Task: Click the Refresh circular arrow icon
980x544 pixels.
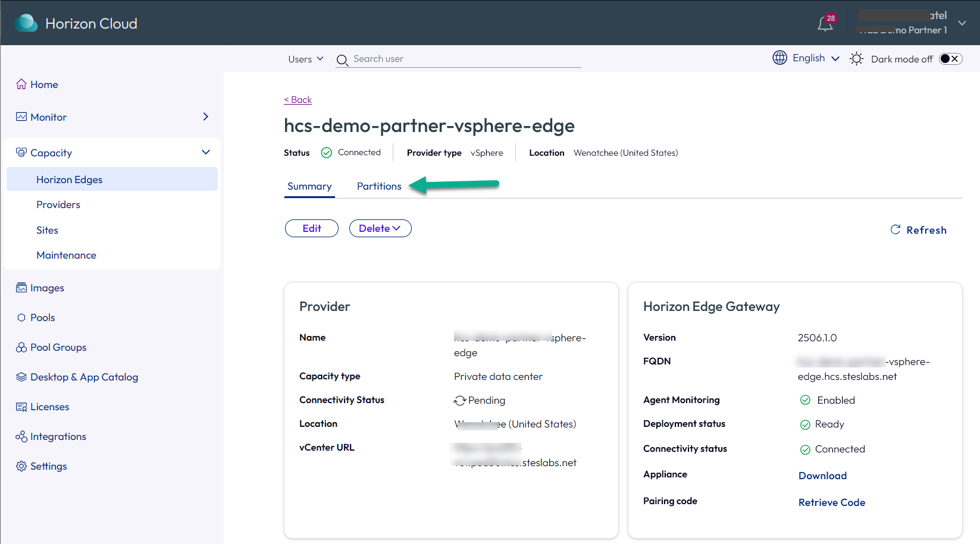Action: pos(895,229)
